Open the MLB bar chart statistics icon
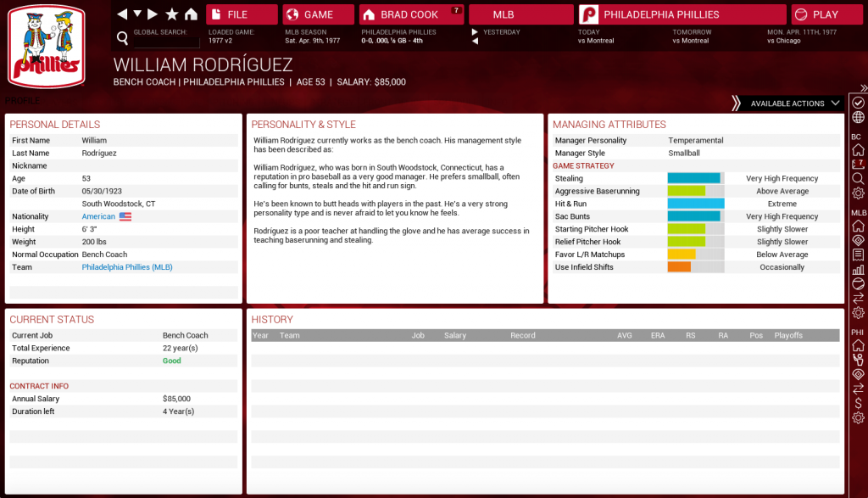The width and height of the screenshot is (868, 498). click(858, 270)
